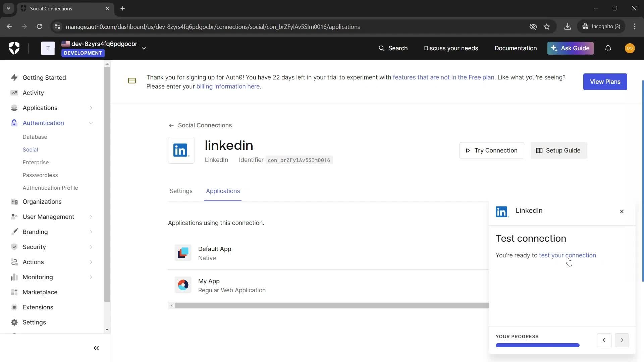644x362 pixels.
Task: Open site information icon in address bar
Action: (57, 26)
